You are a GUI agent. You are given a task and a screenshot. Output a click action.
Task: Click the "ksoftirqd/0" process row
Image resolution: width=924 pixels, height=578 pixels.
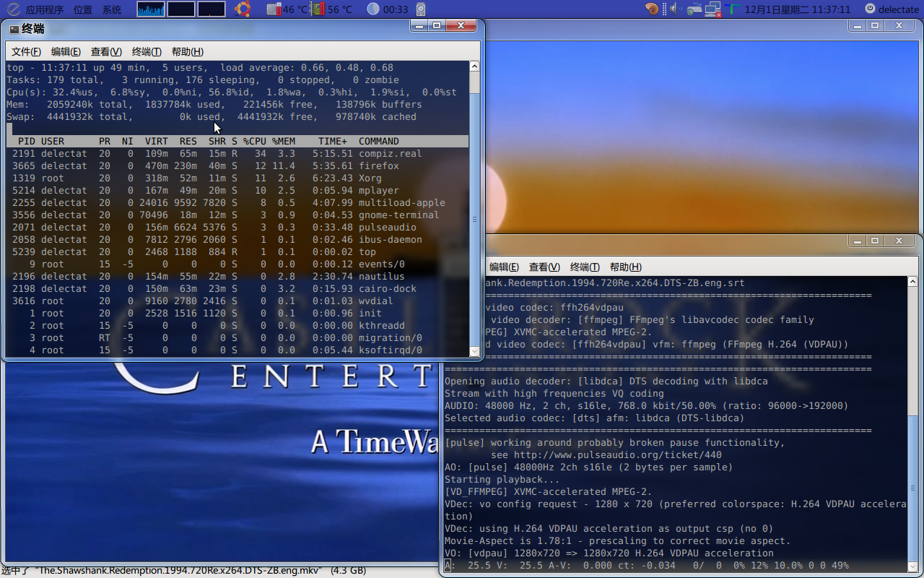pyautogui.click(x=237, y=350)
